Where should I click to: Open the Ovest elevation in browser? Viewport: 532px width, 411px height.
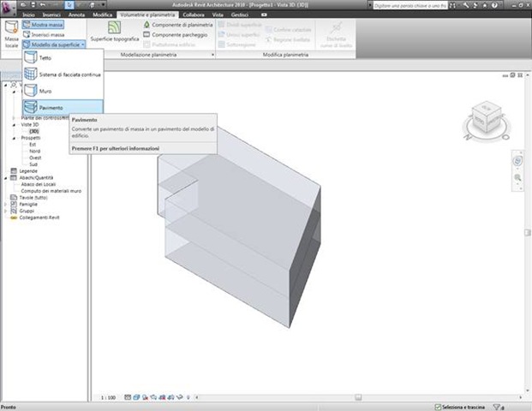pos(35,158)
